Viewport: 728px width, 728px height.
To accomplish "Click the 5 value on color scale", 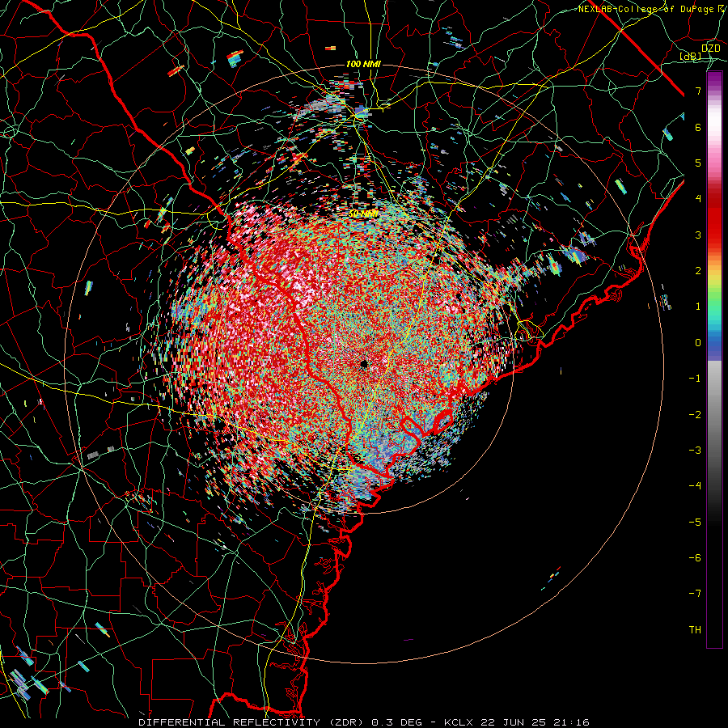I will pos(698,163).
